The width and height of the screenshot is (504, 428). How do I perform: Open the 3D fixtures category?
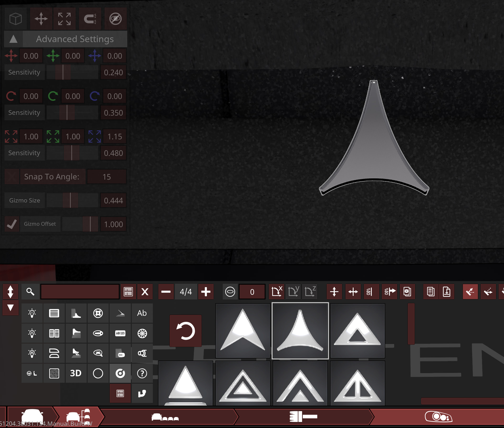tap(76, 373)
